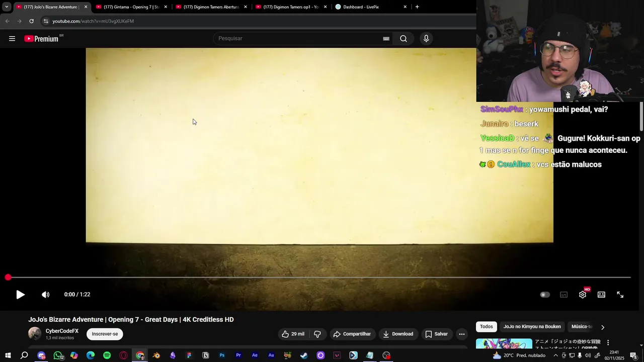
Task: Open Photoshop from the taskbar
Action: (222, 355)
